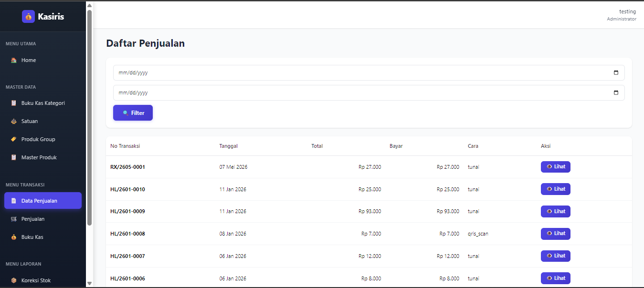
Task: Open Penjualan transaction page
Action: pos(43,219)
